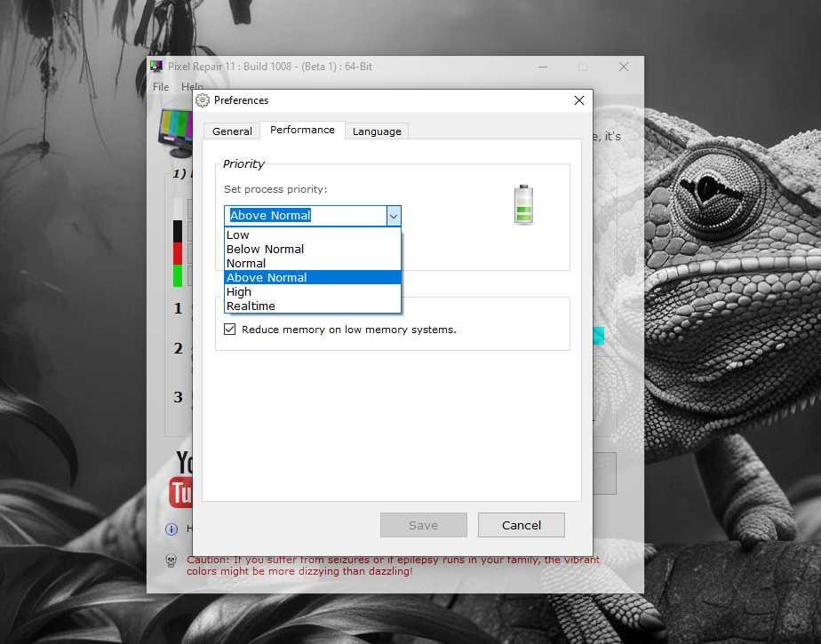Viewport: 821px width, 644px height.
Task: Click the green battery icon
Action: click(523, 204)
